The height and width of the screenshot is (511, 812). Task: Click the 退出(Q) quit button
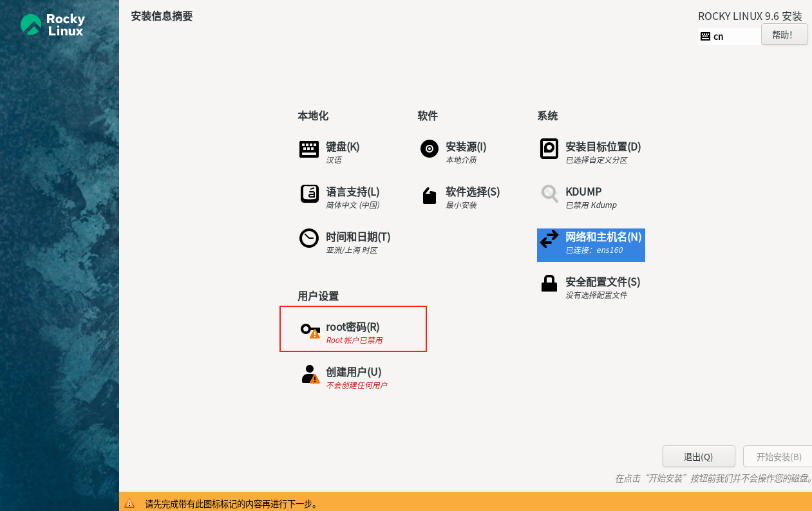point(699,456)
